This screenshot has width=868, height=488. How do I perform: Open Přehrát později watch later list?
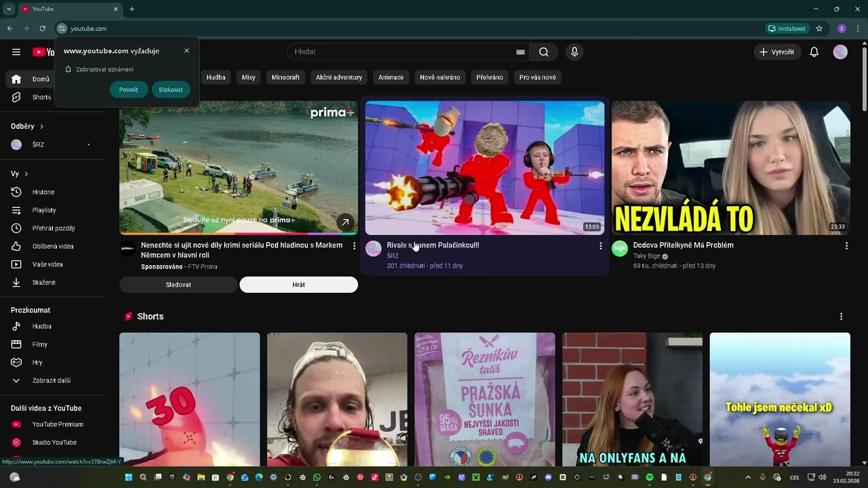(x=52, y=228)
